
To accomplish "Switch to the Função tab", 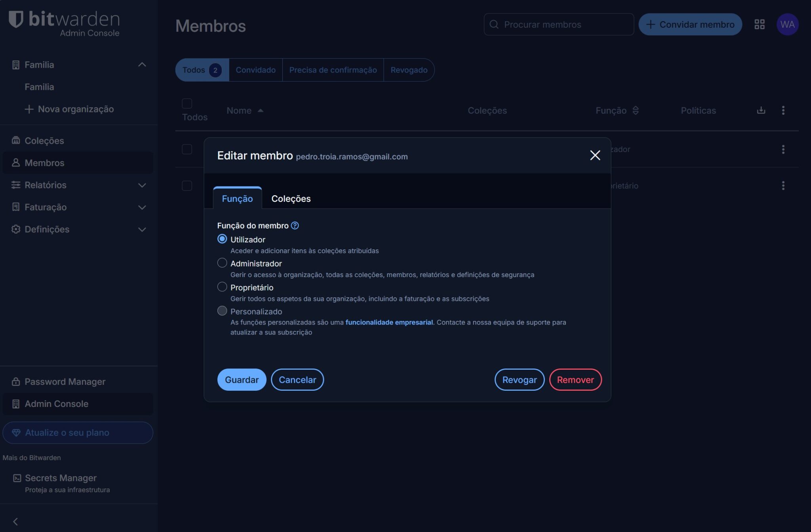I will pos(237,198).
